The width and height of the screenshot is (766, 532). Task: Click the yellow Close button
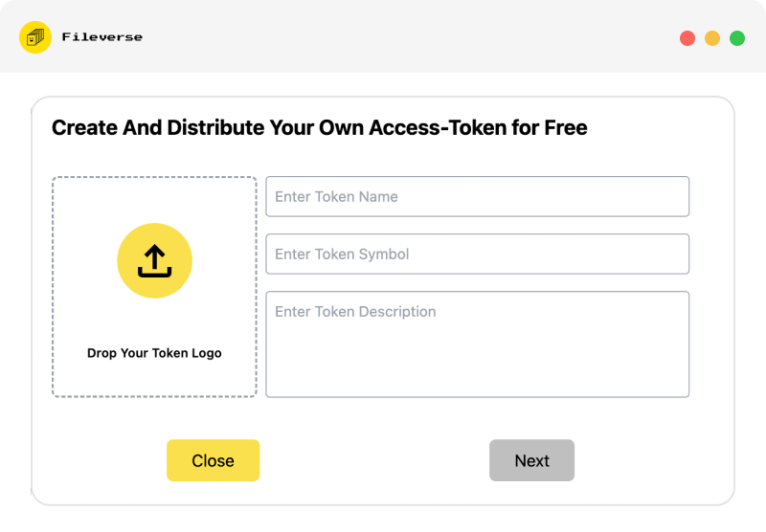[x=213, y=460]
